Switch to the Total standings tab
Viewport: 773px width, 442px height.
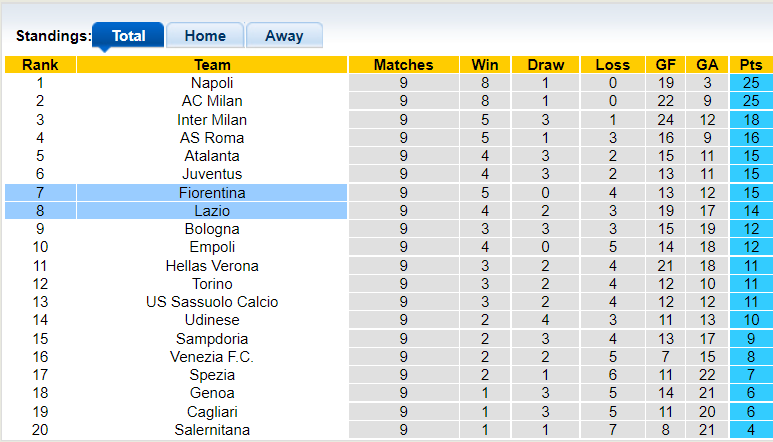pyautogui.click(x=128, y=36)
